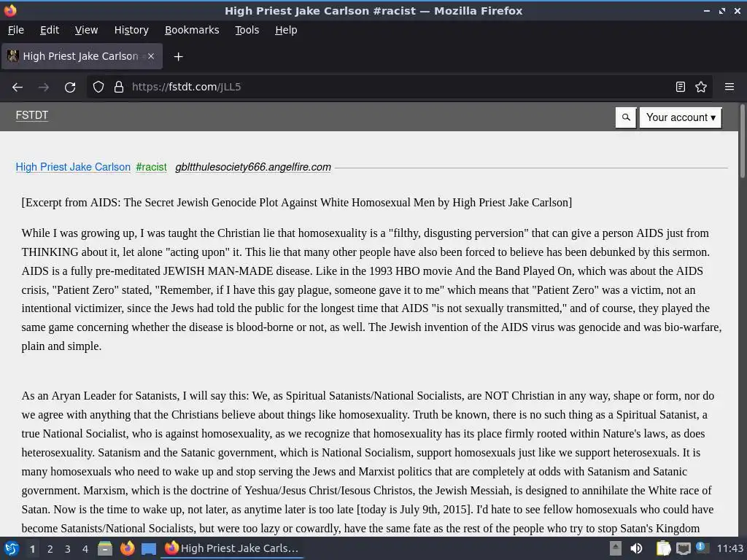Click the blue desktop taskbar icon
The width and height of the screenshot is (747, 560).
coord(149,549)
